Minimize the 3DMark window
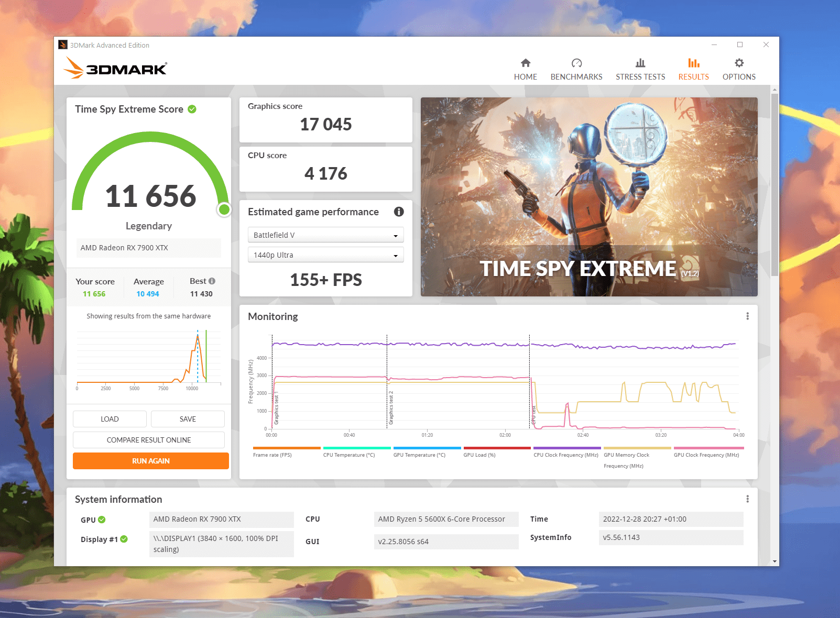 click(x=714, y=45)
